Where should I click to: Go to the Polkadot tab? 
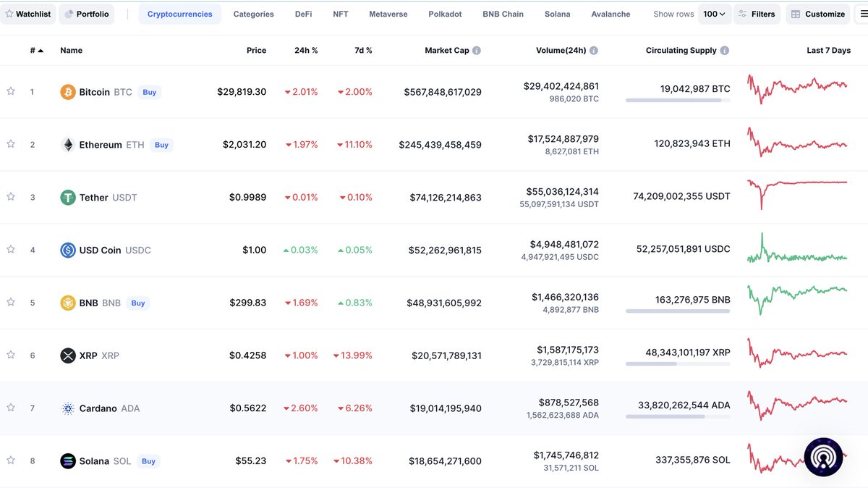pyautogui.click(x=445, y=14)
